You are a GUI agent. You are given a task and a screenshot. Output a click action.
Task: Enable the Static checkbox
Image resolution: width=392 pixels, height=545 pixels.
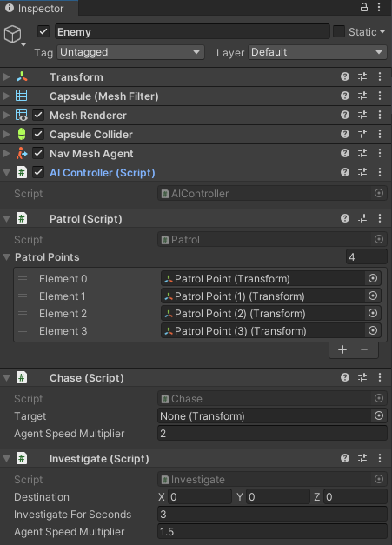[339, 31]
